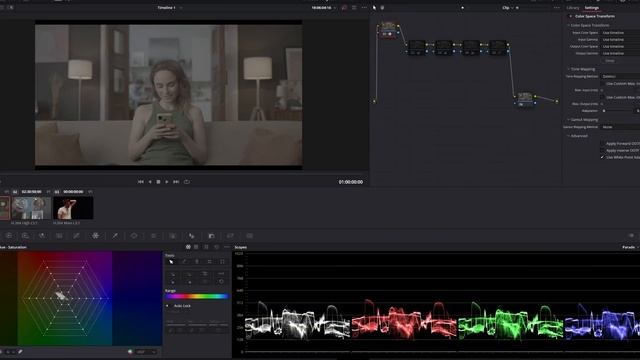Select the pin column tool in Color Warper

pyautogui.click(x=209, y=262)
